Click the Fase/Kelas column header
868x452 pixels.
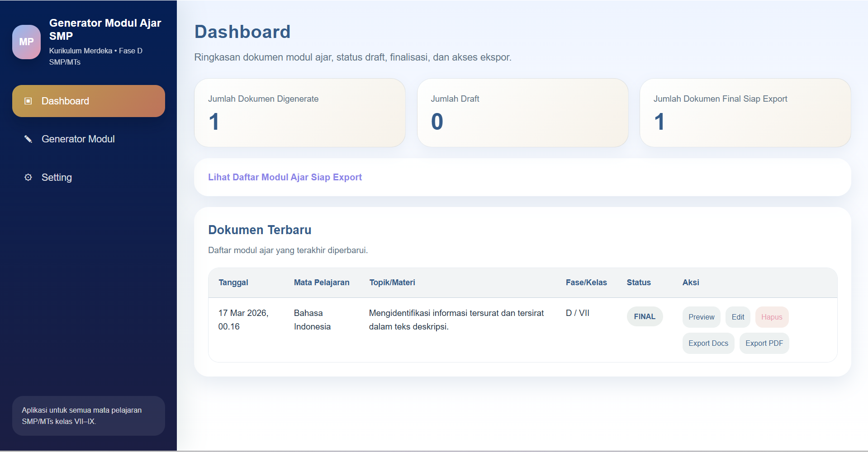586,282
